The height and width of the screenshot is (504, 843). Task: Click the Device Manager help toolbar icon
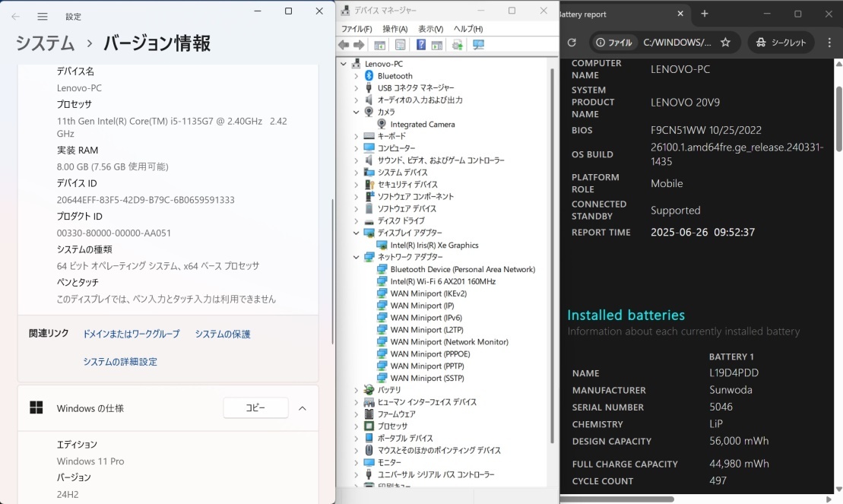coord(420,45)
